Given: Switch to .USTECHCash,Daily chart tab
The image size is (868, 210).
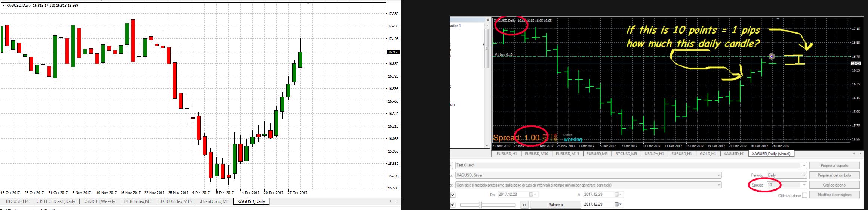Looking at the screenshot, I should (x=56, y=201).
